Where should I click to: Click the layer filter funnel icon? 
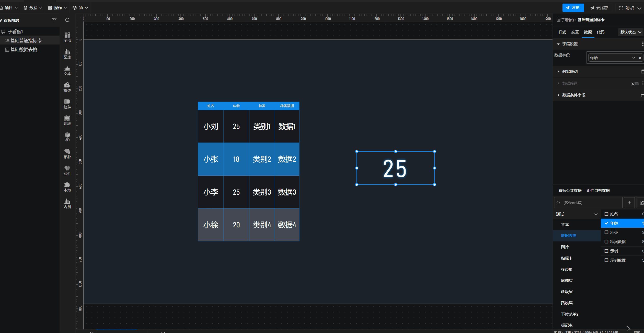(x=54, y=20)
